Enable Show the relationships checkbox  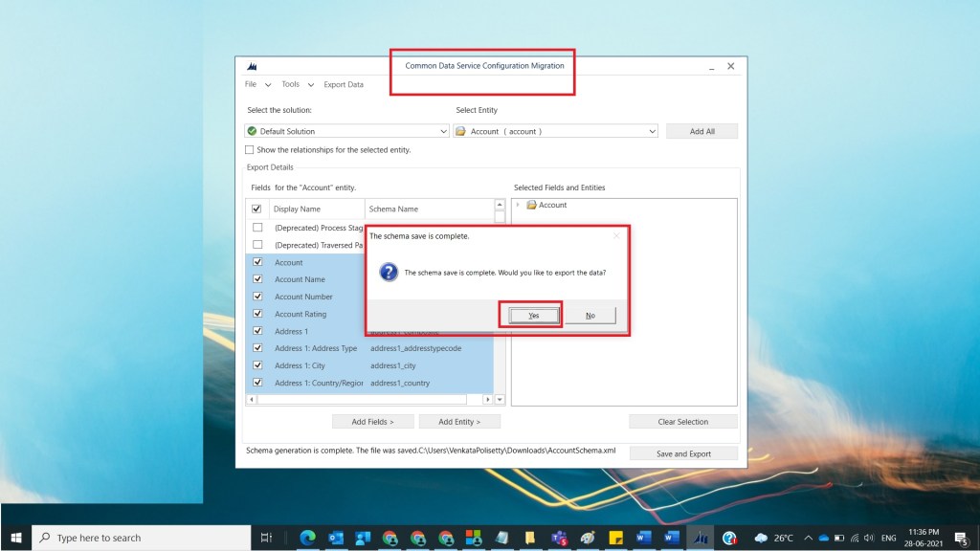[250, 150]
